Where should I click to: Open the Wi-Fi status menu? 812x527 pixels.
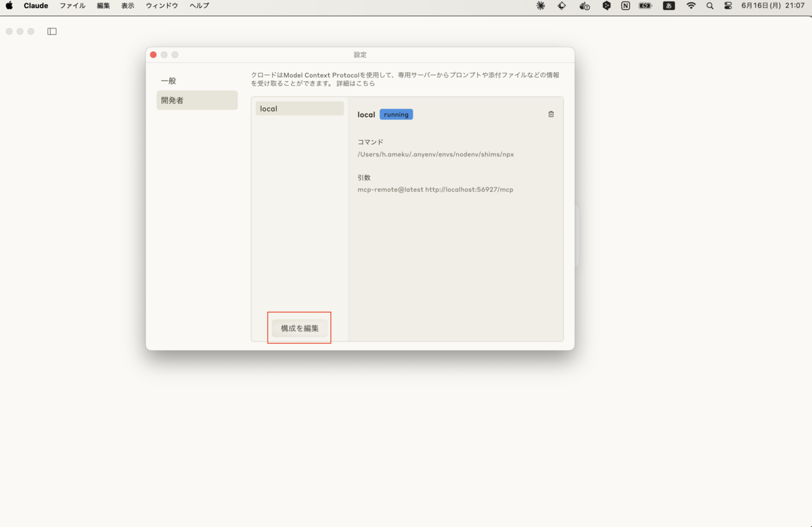click(x=691, y=5)
